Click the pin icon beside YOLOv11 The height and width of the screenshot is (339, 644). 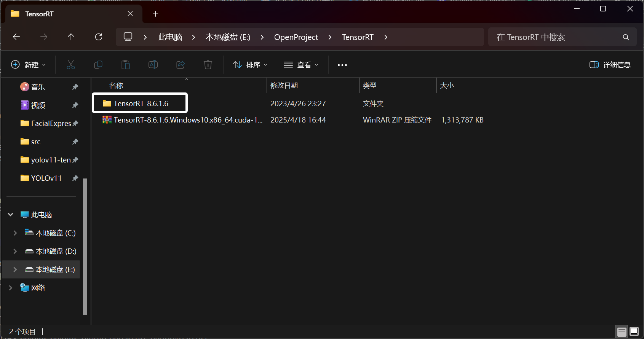coord(75,178)
